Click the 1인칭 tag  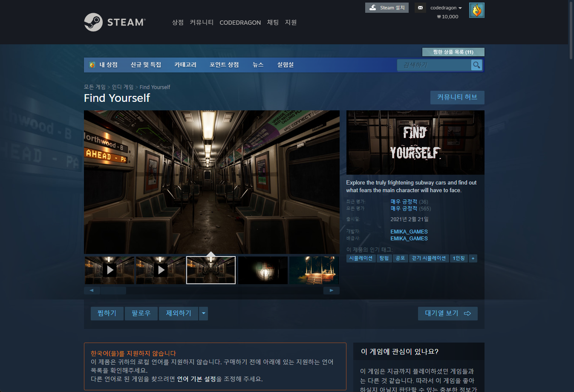pos(459,258)
